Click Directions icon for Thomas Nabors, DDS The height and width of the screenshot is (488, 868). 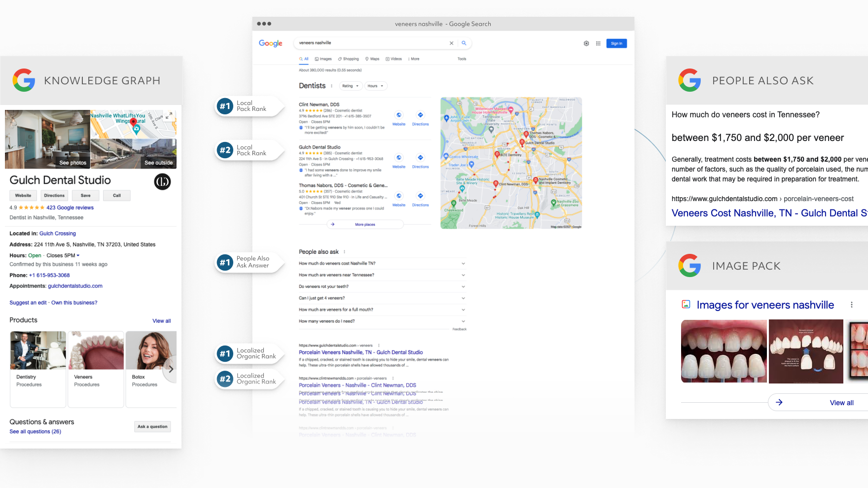tap(420, 196)
